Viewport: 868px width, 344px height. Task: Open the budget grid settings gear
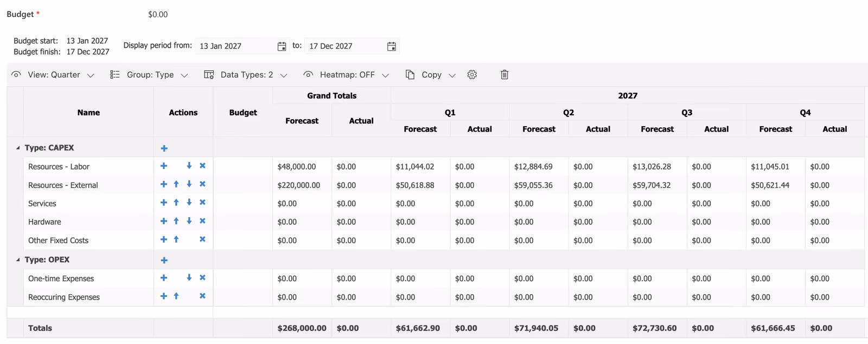coord(472,75)
